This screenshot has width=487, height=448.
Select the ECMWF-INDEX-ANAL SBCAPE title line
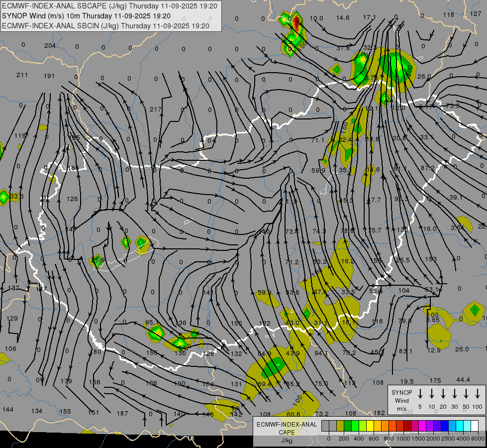109,6
